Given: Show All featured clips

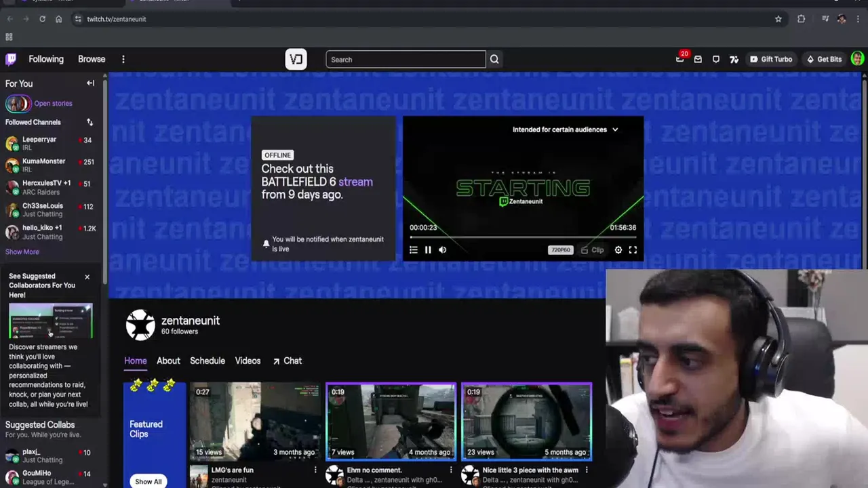Looking at the screenshot, I should click(x=148, y=481).
